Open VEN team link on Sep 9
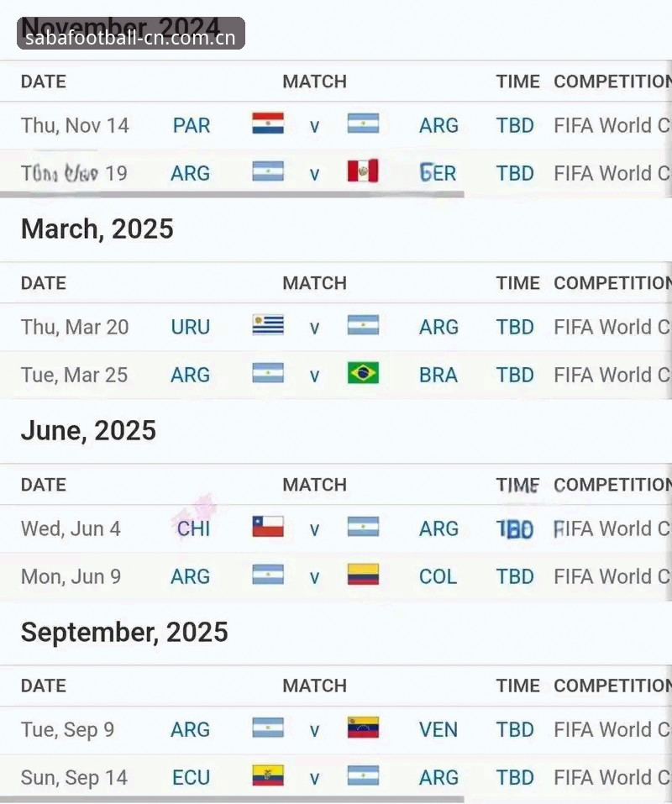The width and height of the screenshot is (672, 804). [438, 730]
